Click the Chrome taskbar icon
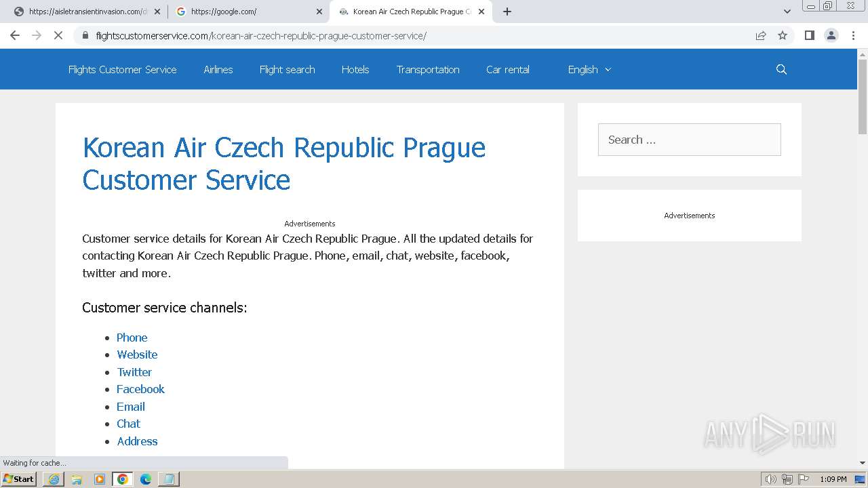868x488 pixels. coord(123,479)
